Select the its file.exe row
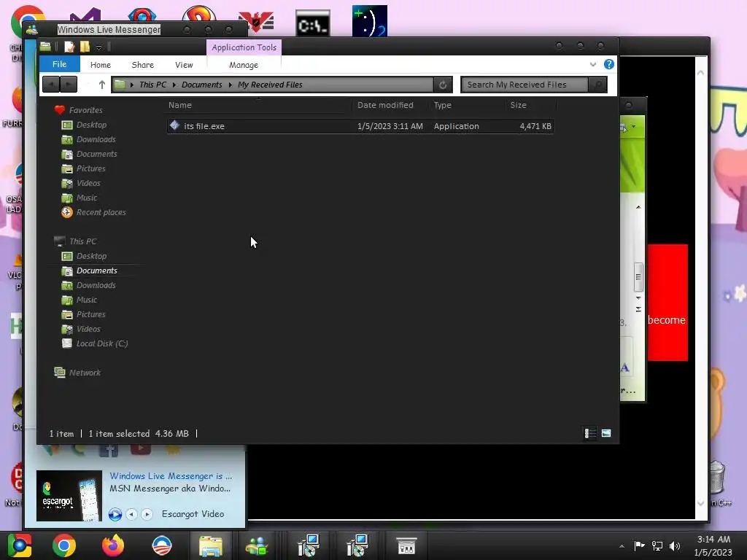The image size is (747, 560). [360, 126]
